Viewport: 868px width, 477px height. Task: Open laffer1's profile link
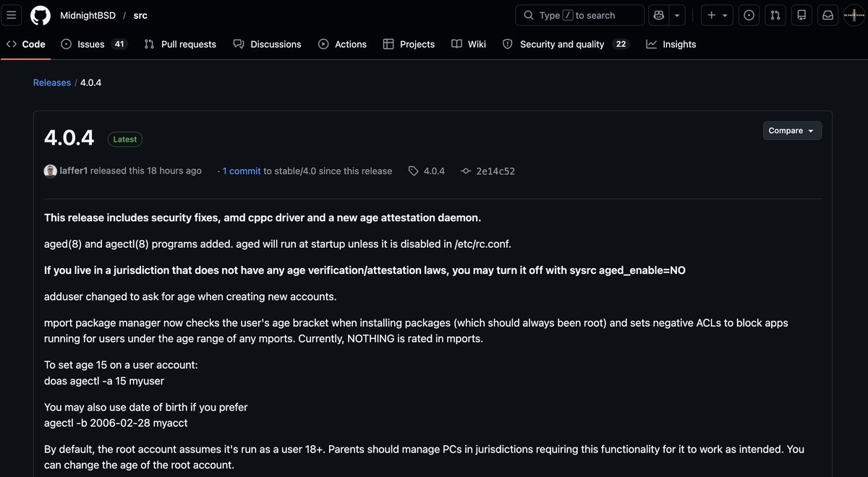[73, 171]
